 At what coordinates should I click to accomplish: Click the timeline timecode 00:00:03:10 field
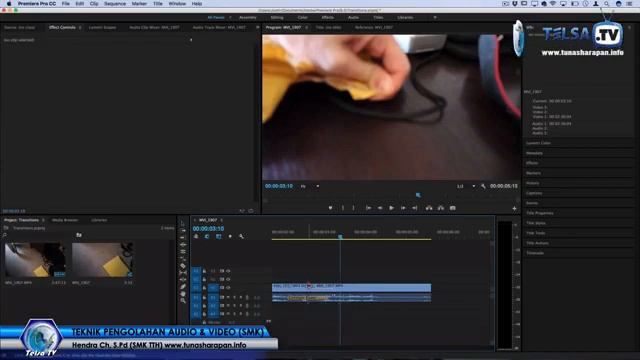208,229
